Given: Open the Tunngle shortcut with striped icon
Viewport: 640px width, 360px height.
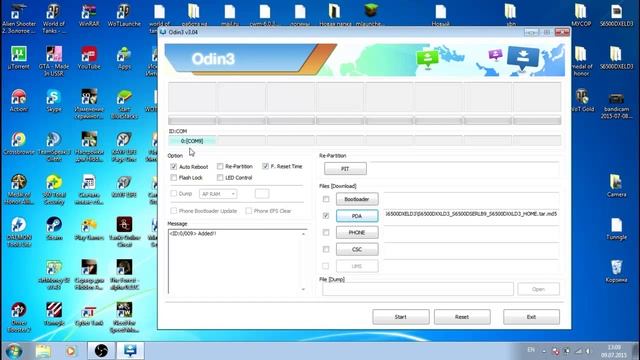Looking at the screenshot, I should coord(53,314).
